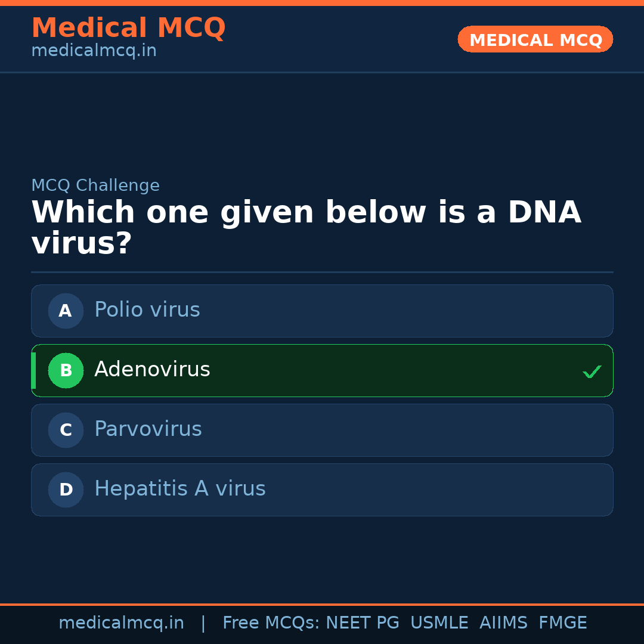
Task: Choose the letter D circle badge
Action: coord(66,490)
